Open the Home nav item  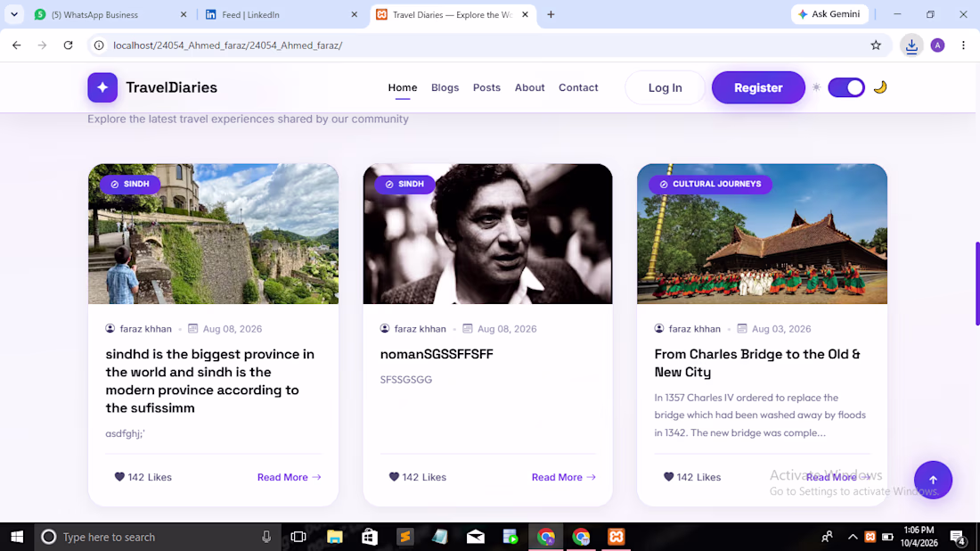coord(403,87)
